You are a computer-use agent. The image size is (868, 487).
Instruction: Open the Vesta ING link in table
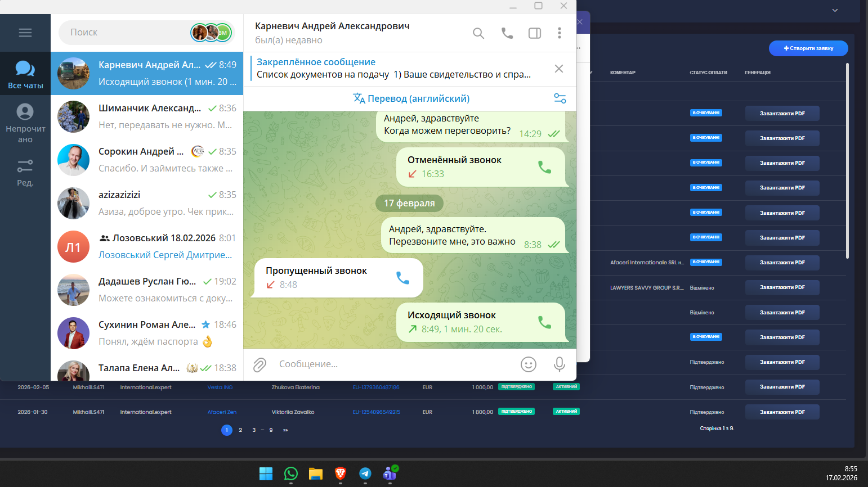pyautogui.click(x=220, y=387)
